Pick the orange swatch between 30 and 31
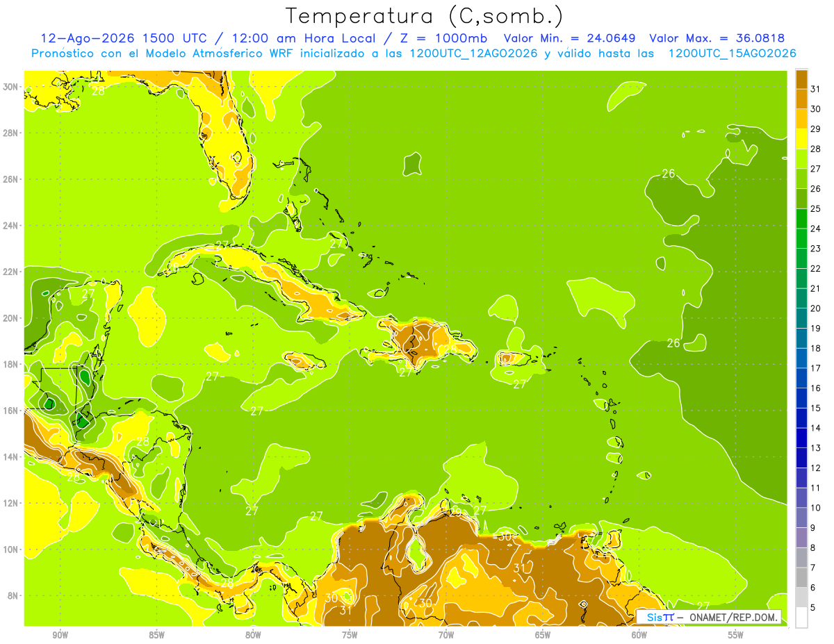The height and width of the screenshot is (644, 834). point(801,99)
